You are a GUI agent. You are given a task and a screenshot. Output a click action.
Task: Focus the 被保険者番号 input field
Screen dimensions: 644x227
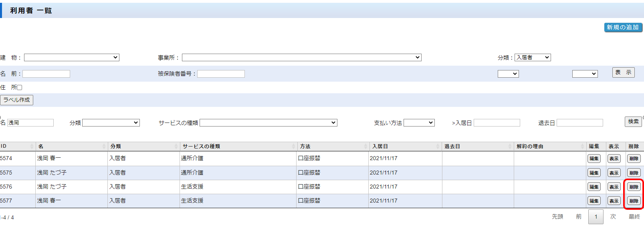(221, 74)
